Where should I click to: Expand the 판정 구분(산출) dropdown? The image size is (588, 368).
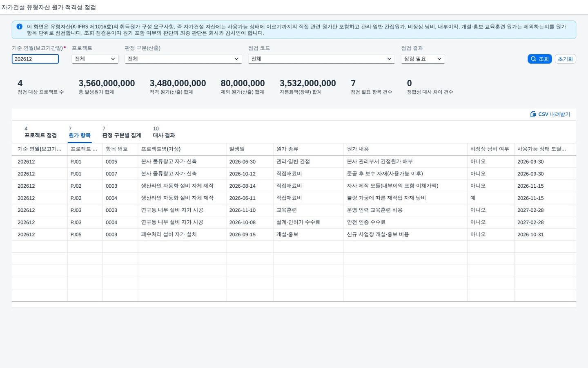coord(183,59)
